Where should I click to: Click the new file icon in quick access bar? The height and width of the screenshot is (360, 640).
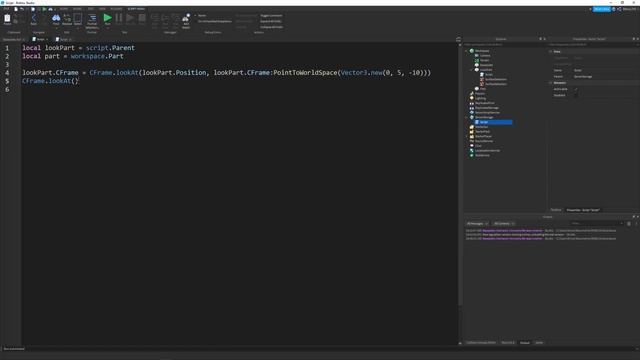[16, 9]
